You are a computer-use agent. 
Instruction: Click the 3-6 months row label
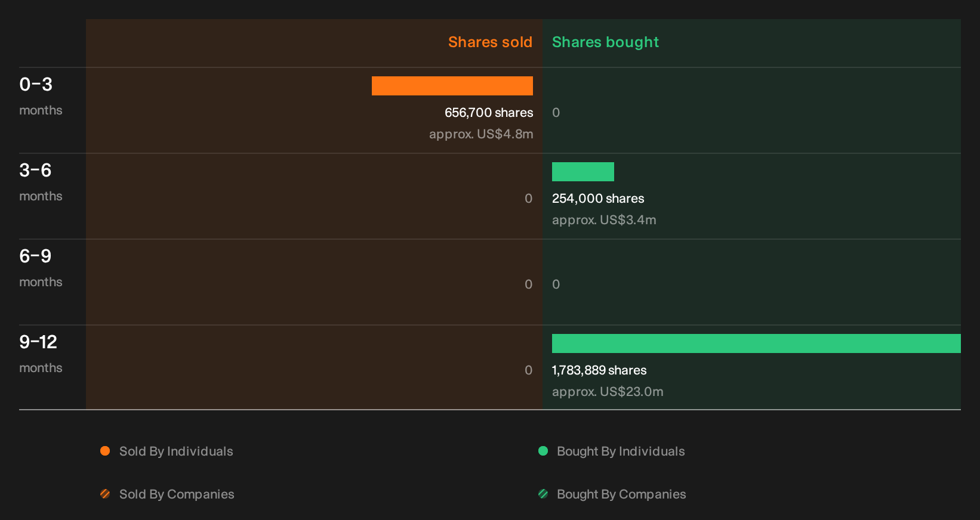[x=41, y=182]
